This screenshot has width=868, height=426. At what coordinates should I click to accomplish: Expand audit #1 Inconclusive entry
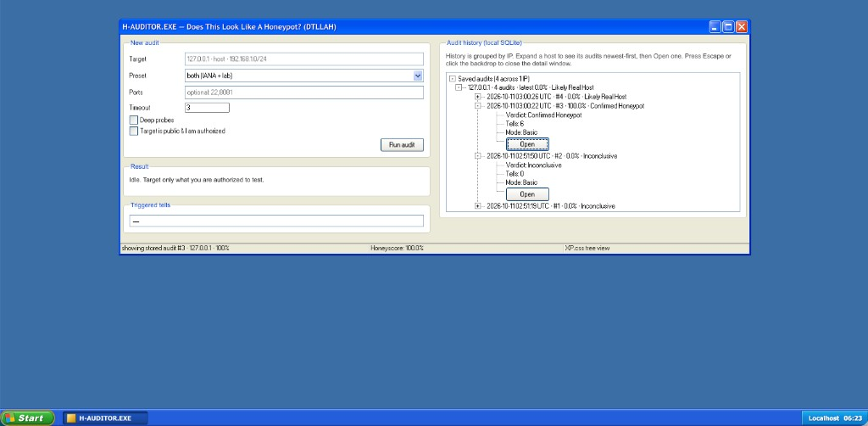tap(478, 206)
